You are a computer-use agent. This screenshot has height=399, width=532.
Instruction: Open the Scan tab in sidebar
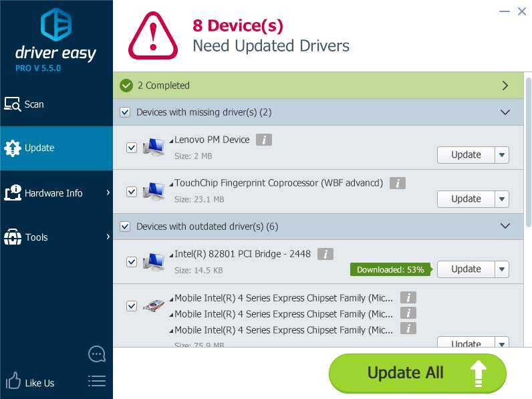point(33,104)
